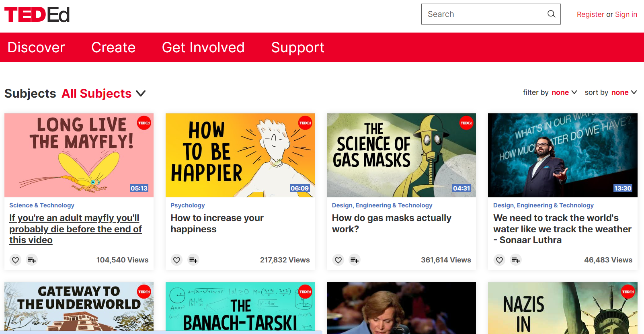Favorite the happiness video with heart
The width and height of the screenshot is (644, 334).
coord(176,260)
